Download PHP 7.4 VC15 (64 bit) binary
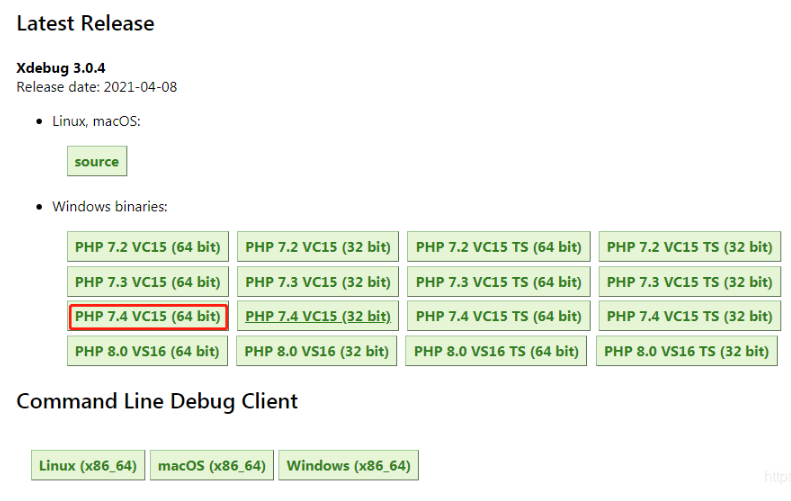The image size is (791, 501). point(148,316)
